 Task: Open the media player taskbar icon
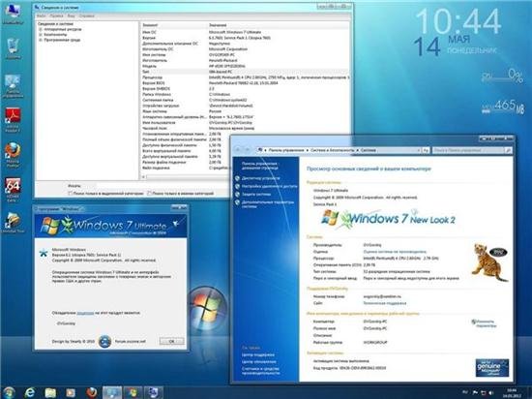coord(71,392)
